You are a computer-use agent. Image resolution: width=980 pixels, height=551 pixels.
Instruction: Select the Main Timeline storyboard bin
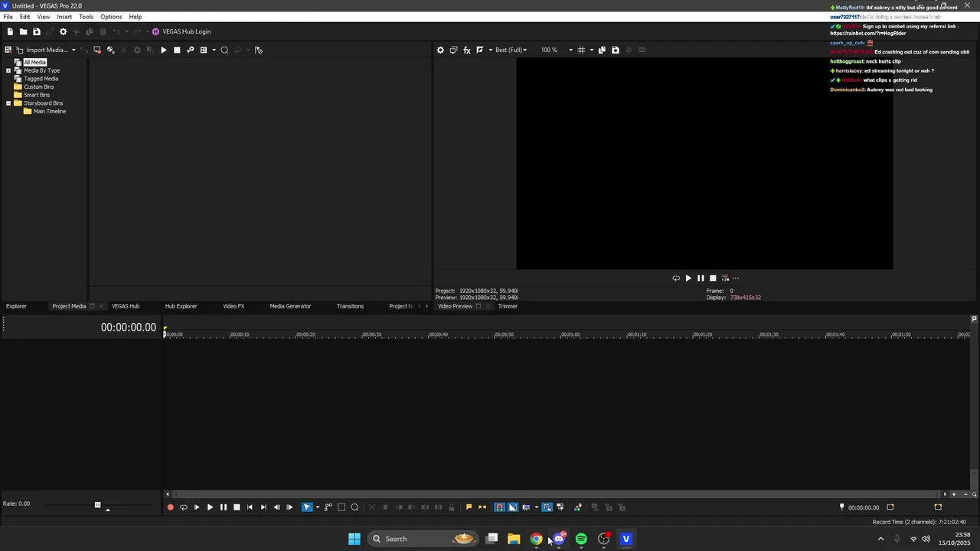point(50,111)
